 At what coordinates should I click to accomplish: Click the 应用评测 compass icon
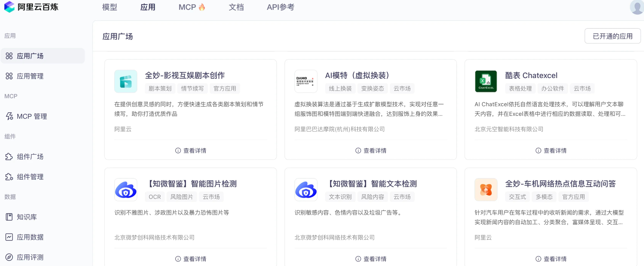9,257
